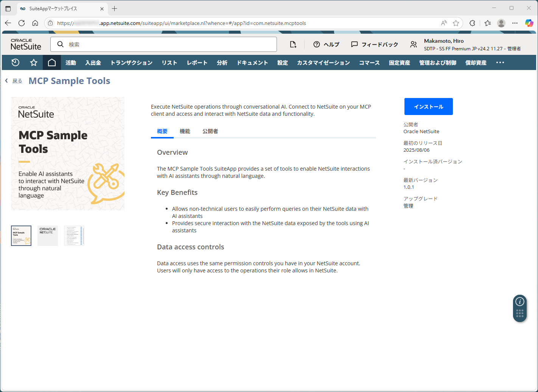This screenshot has width=538, height=392.
Task: Open the 償却資産 menu
Action: click(476, 62)
